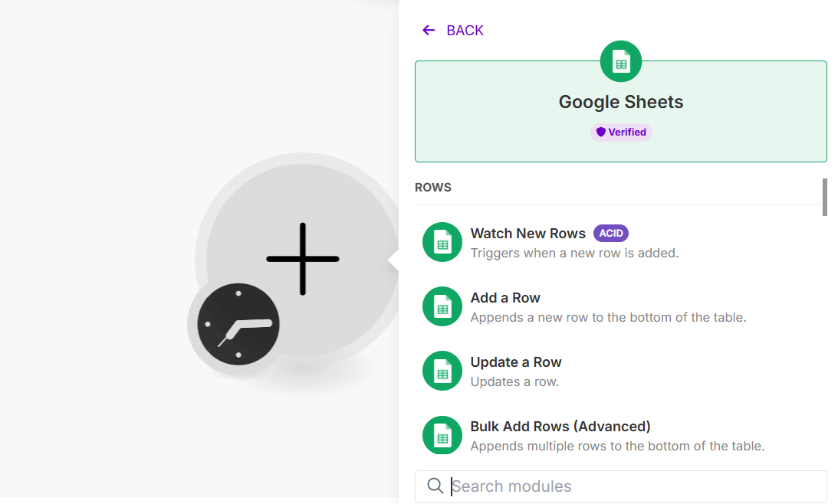Screen dimensions: 838x504
Task: Click the ACID tag
Action: click(611, 234)
